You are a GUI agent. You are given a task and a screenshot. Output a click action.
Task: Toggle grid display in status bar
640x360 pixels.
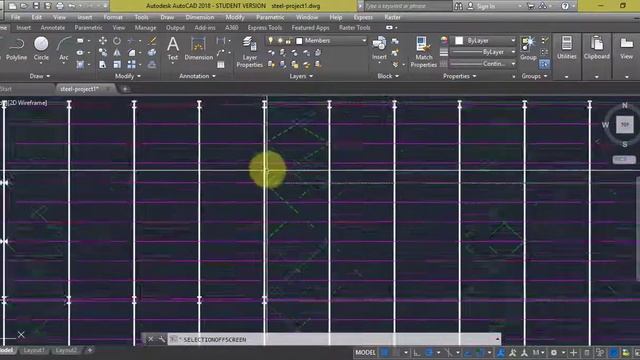(384, 353)
